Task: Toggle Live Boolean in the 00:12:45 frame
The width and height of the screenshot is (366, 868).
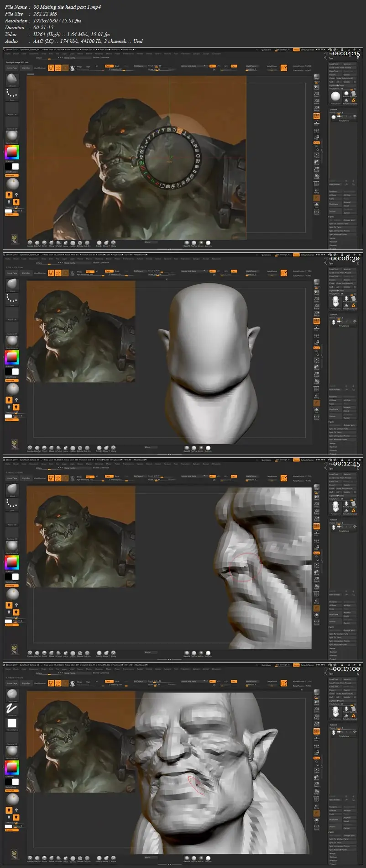Action: [40, 478]
